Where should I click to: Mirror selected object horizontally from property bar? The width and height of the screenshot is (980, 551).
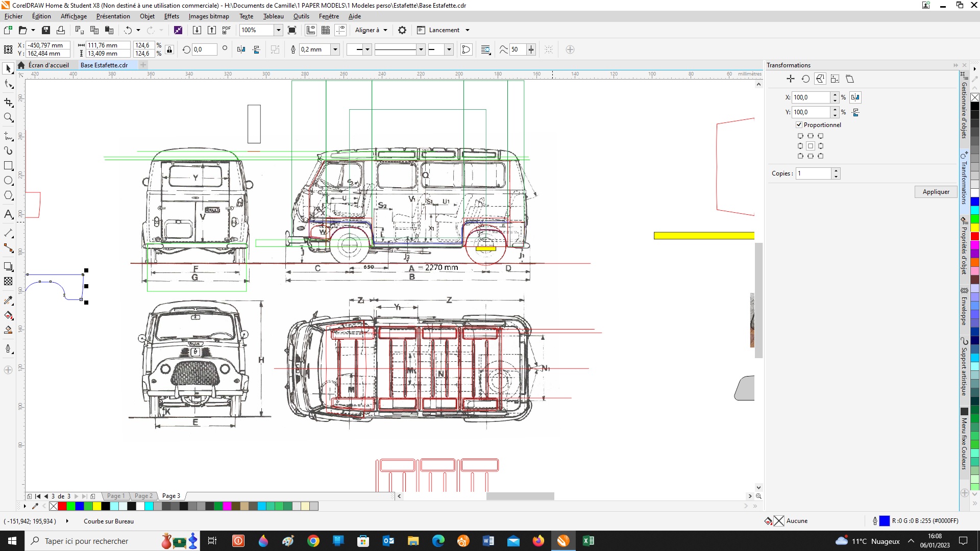[241, 49]
